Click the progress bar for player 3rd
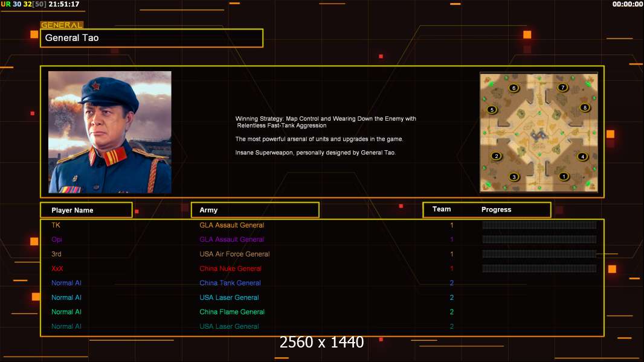The image size is (644, 362). click(x=539, y=254)
